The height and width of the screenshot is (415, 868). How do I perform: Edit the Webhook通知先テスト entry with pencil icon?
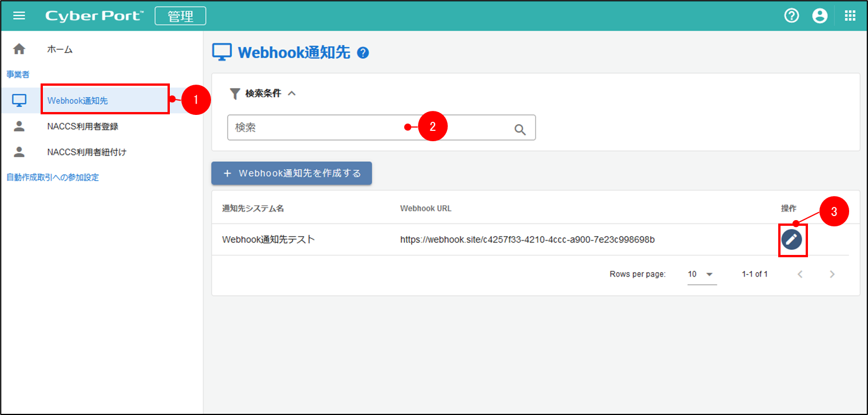point(792,240)
